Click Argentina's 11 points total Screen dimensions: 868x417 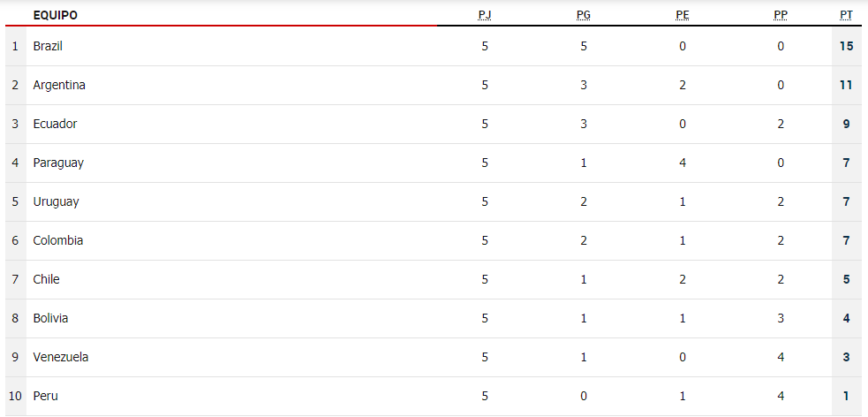click(846, 86)
